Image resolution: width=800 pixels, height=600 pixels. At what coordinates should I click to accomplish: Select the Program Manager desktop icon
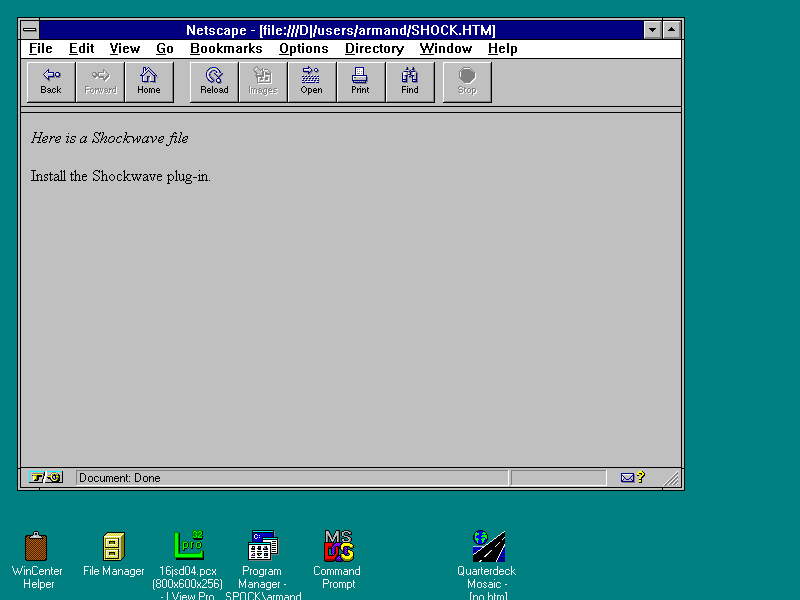point(263,547)
